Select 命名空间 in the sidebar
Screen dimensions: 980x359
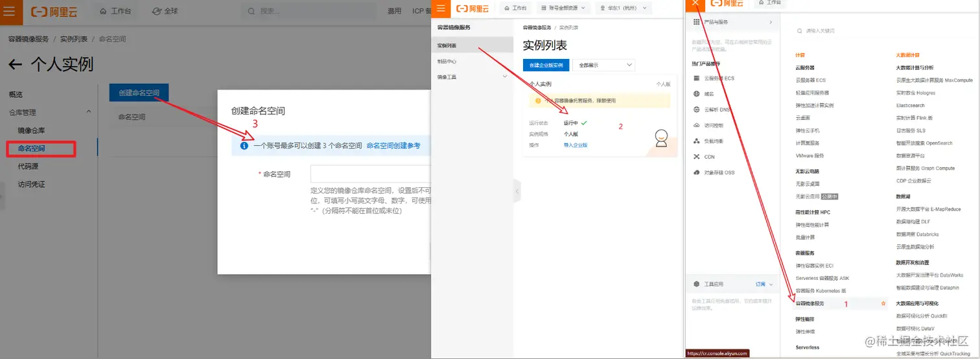click(x=32, y=148)
